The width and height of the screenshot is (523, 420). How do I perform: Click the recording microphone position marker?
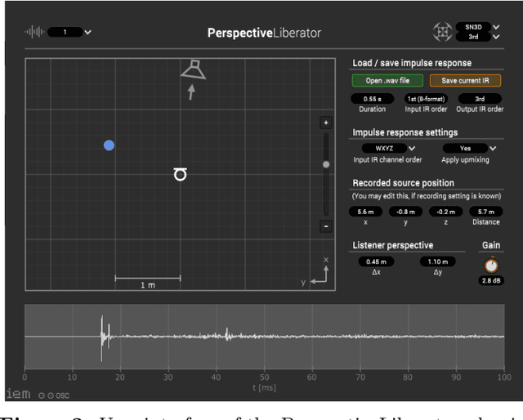pyautogui.click(x=180, y=175)
